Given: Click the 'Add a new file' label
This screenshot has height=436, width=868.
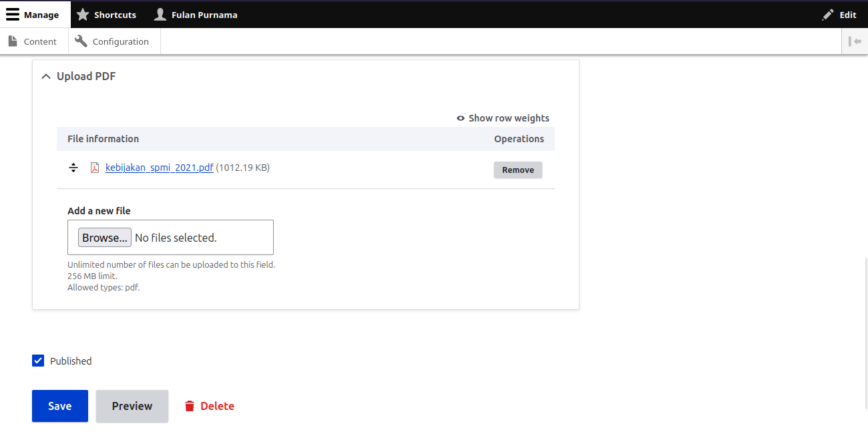Looking at the screenshot, I should (99, 211).
